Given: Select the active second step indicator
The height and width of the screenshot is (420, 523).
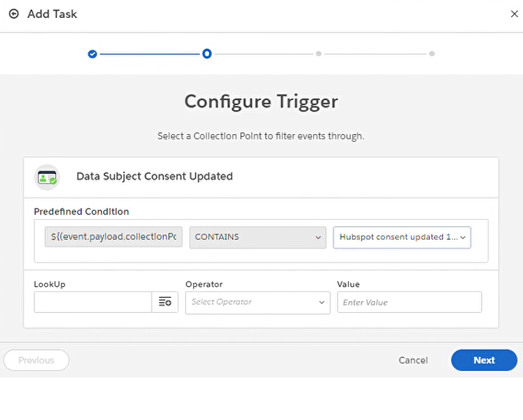Looking at the screenshot, I should [x=207, y=54].
